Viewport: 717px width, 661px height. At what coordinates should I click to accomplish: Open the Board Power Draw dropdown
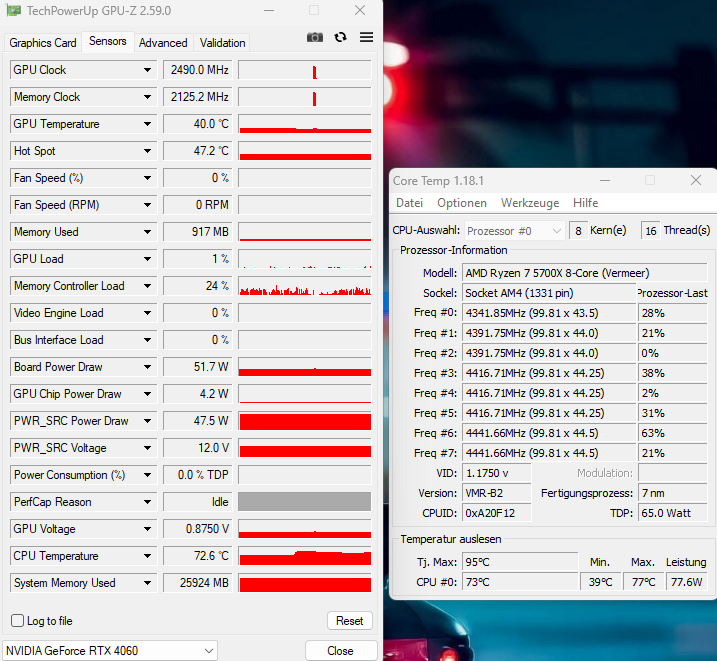point(147,367)
